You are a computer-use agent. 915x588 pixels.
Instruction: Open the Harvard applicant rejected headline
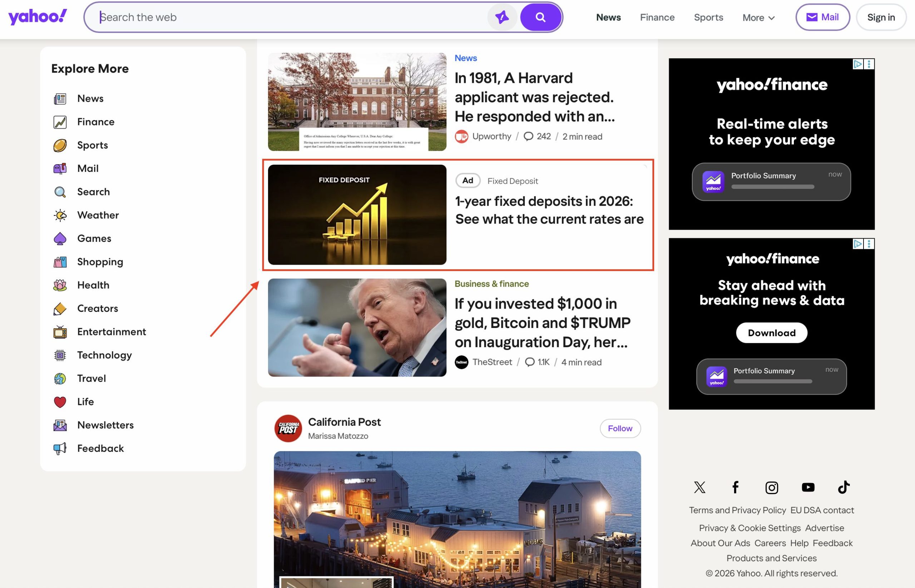click(x=534, y=97)
